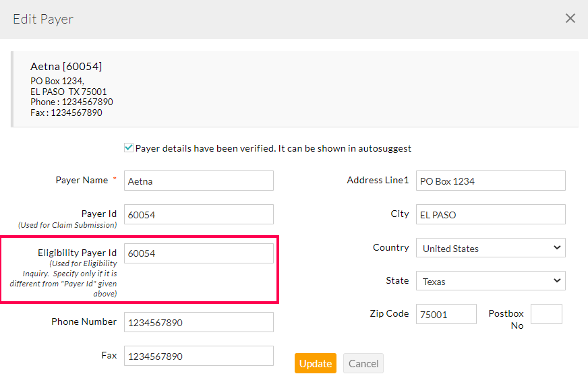Cancel editing the payer
The height and width of the screenshot is (376, 588).
363,363
